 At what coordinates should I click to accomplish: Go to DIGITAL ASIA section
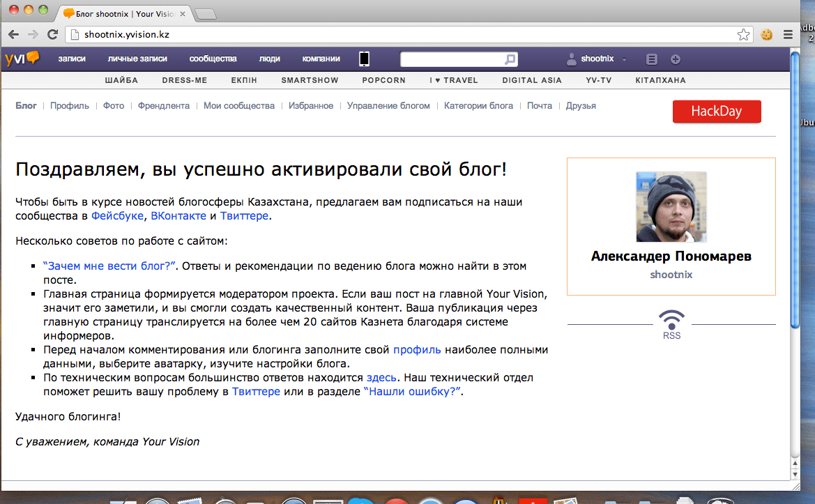532,80
